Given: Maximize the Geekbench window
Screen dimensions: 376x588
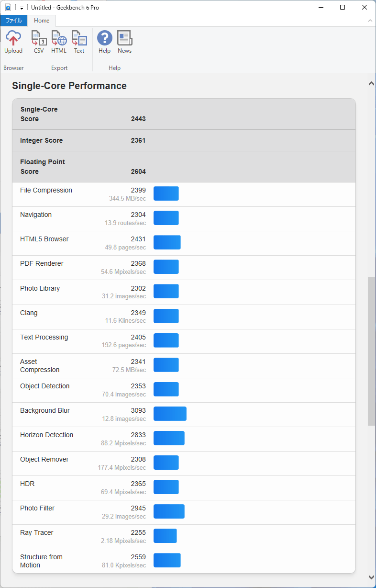Looking at the screenshot, I should tap(343, 8).
